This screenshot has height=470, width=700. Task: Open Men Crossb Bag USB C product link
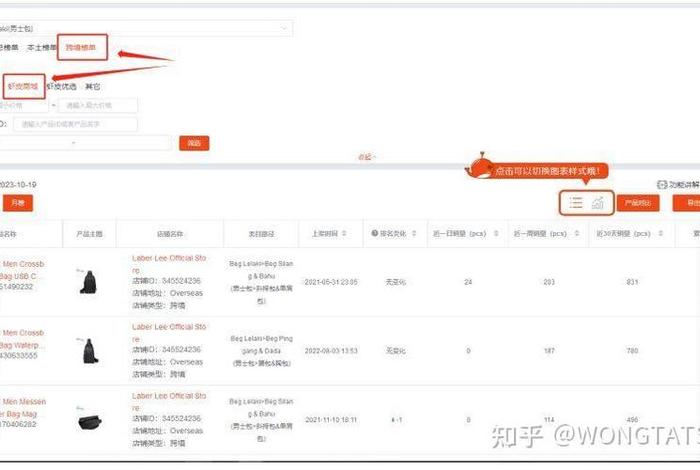tap(22, 270)
